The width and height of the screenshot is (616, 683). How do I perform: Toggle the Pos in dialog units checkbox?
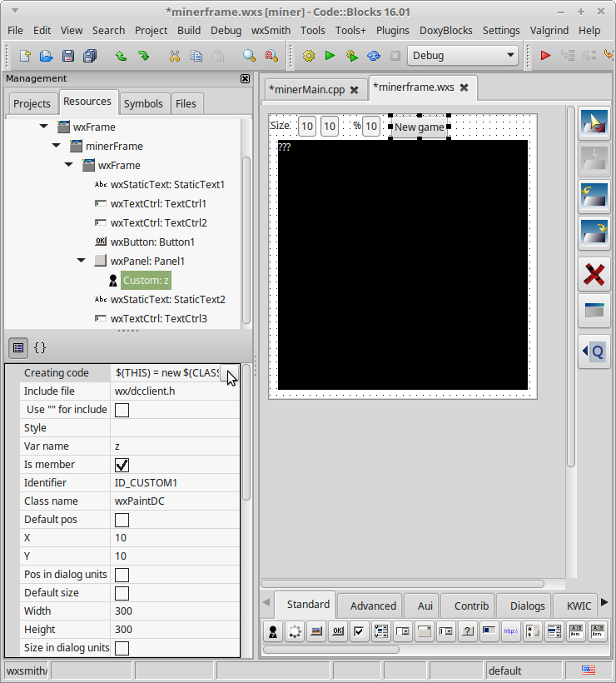point(122,575)
